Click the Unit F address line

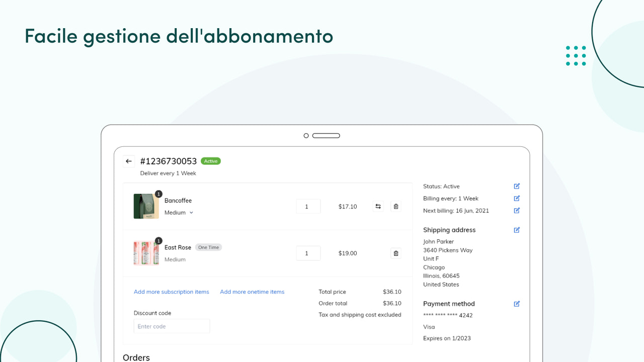click(431, 258)
